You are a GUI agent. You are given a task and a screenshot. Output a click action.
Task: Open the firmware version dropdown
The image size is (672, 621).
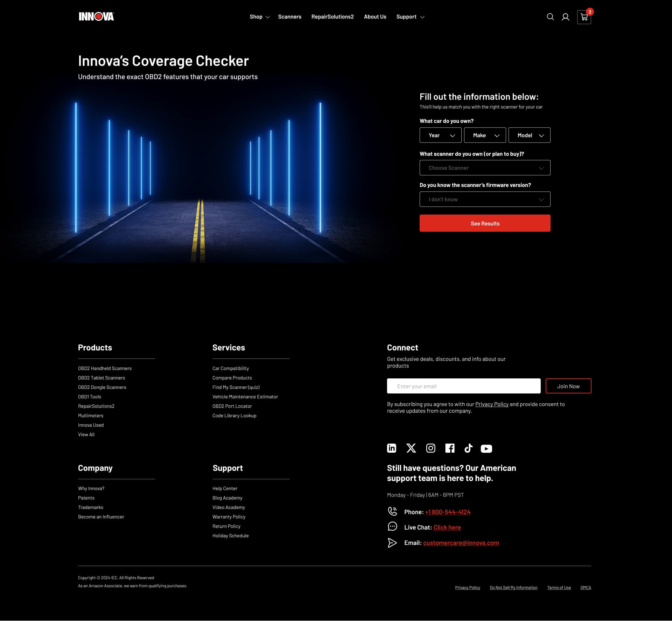[x=485, y=199]
